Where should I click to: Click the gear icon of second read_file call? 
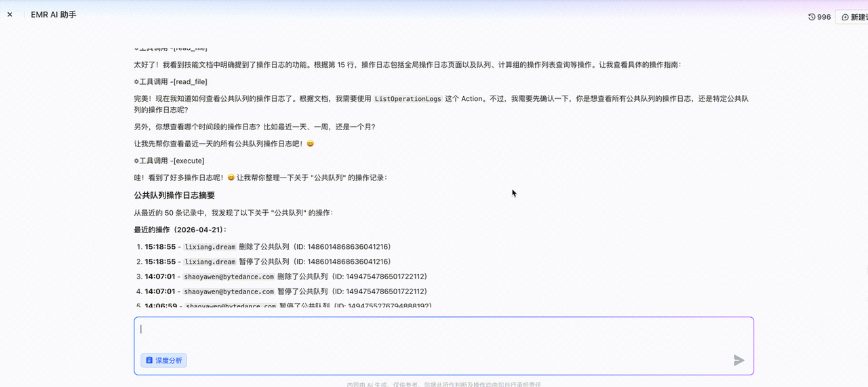pyautogui.click(x=136, y=81)
